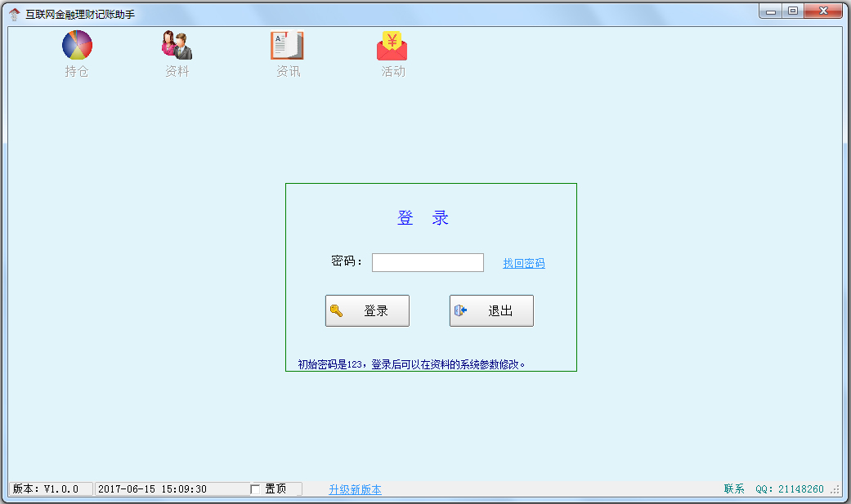
Task: Open the 活动 red envelope icon
Action: coord(392,46)
